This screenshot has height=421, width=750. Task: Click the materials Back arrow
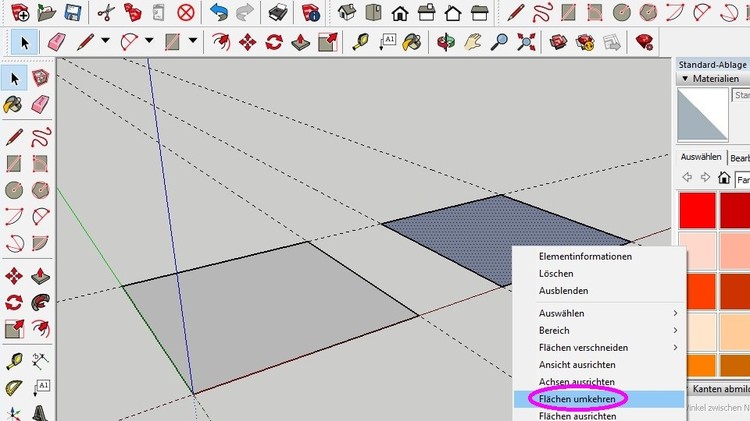pyautogui.click(x=687, y=177)
